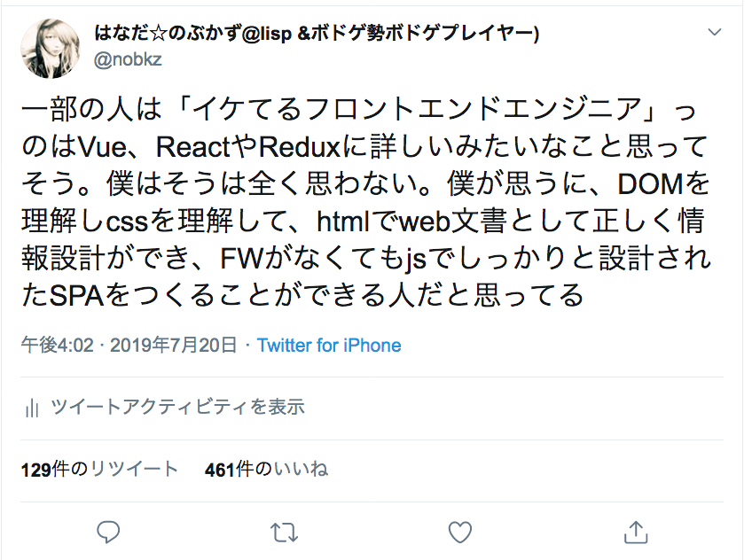
Task: Click the @nobkz handle
Action: (x=128, y=60)
